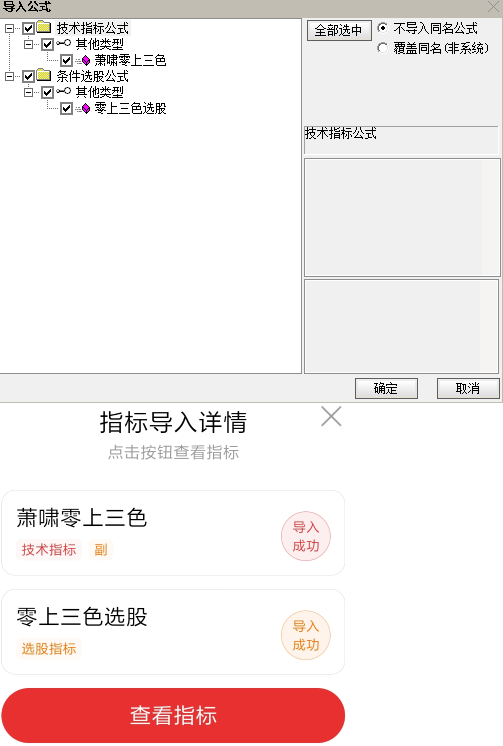Click the key icon under 条件选股公式 其他类型

point(64,91)
